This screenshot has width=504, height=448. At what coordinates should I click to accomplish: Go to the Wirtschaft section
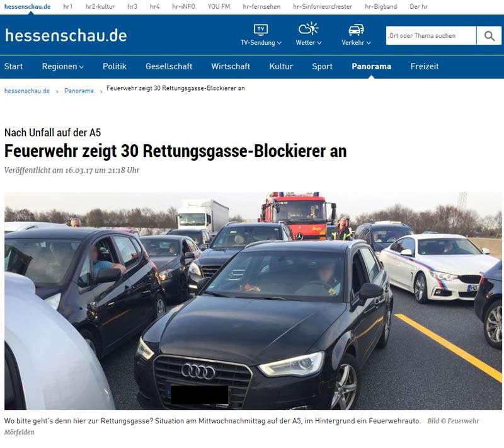(x=231, y=67)
